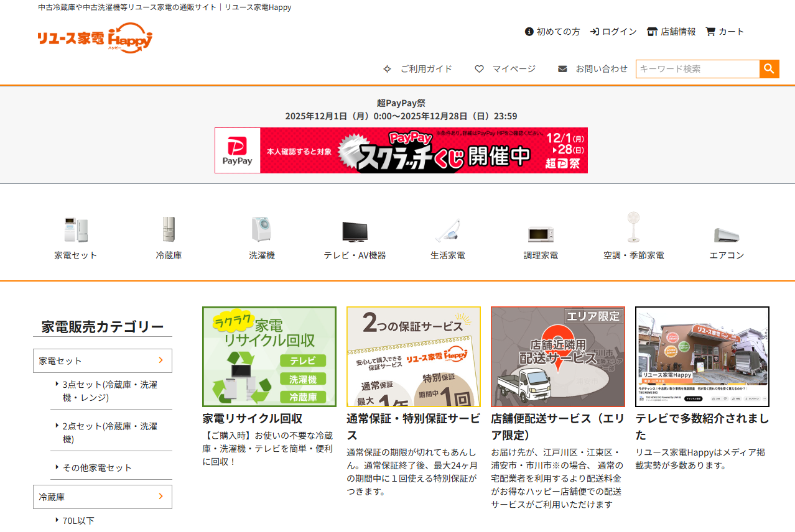This screenshot has width=795, height=532.
Task: Select the fan 空調・季節家電 icon
Action: [x=633, y=227]
